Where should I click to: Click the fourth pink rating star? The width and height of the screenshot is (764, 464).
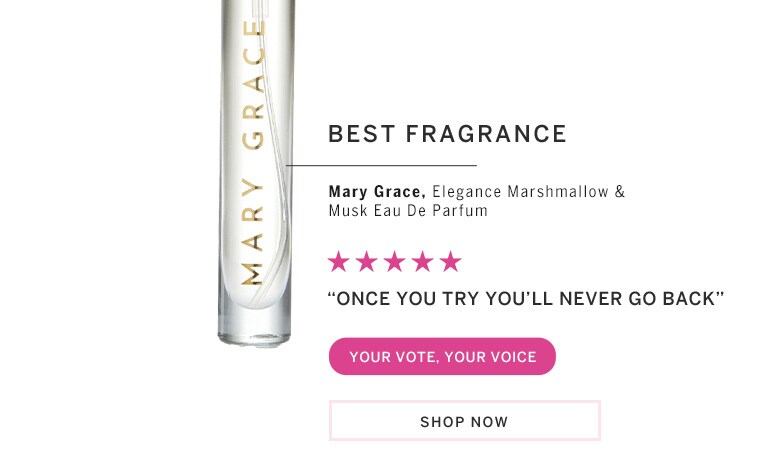422,262
